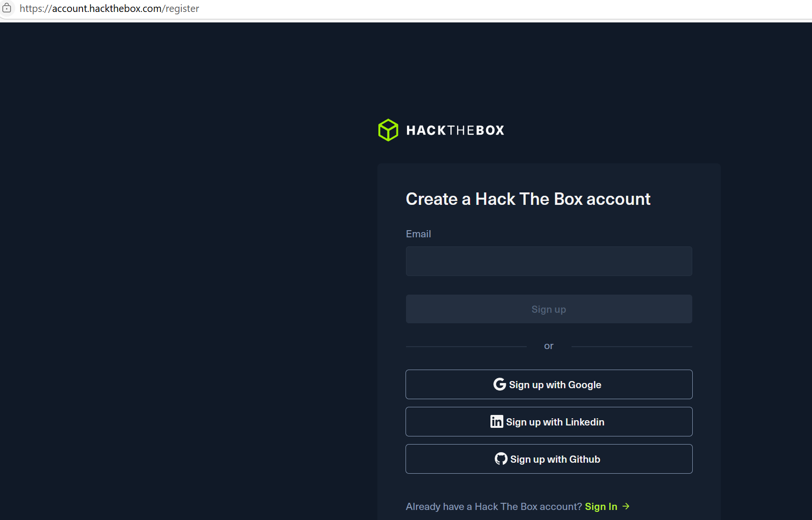Click the site lock icon in address bar

coord(7,8)
